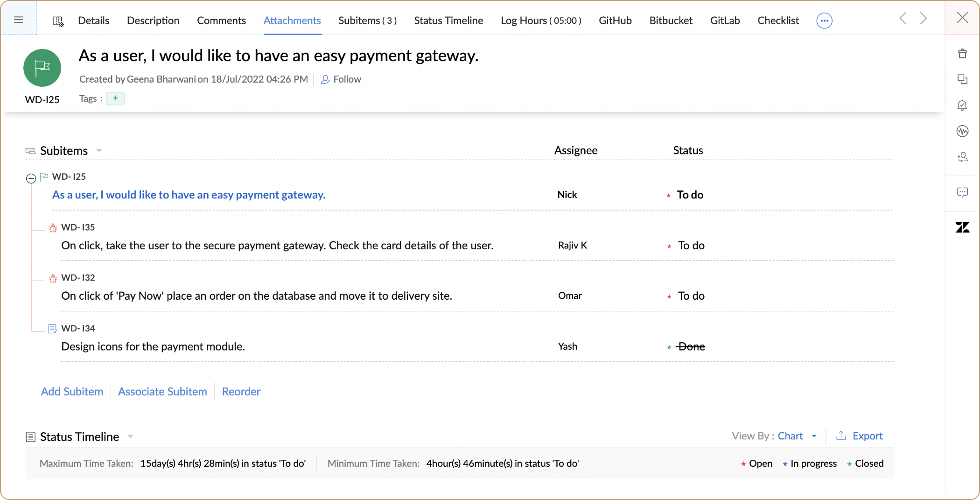The image size is (980, 500).
Task: Click Follow to follow this item
Action: pyautogui.click(x=341, y=79)
